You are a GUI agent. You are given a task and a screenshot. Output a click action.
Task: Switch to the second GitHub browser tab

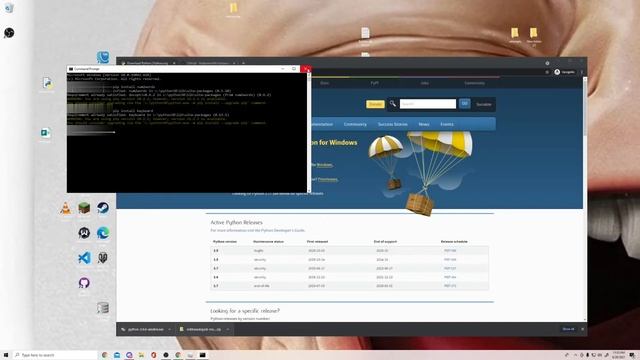[x=207, y=63]
